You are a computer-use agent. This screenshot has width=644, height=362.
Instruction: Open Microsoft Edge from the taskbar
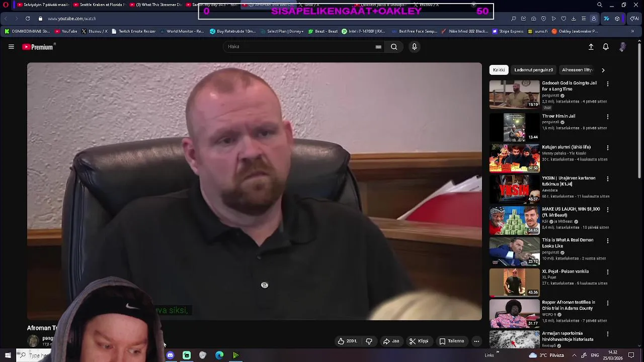point(219,355)
